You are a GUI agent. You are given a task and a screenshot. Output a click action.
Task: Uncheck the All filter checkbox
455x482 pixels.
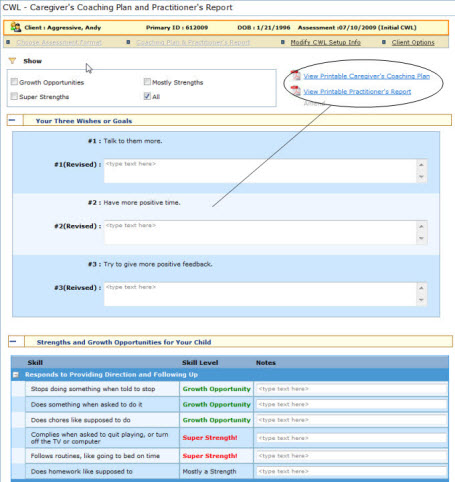147,96
